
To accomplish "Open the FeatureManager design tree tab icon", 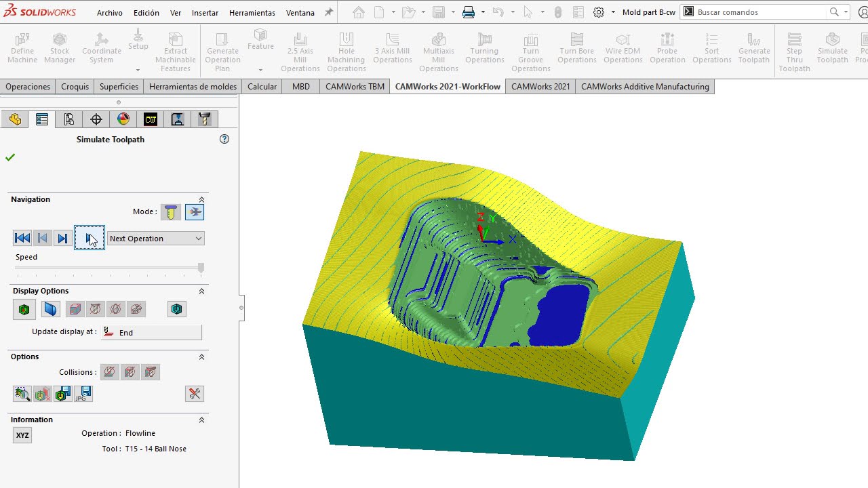I will click(15, 119).
